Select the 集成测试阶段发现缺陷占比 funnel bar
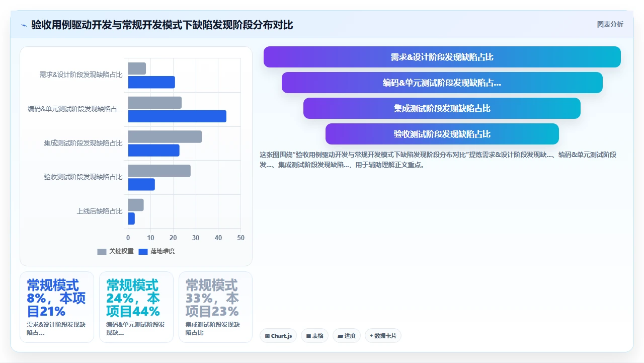The width and height of the screenshot is (644, 363). pyautogui.click(x=442, y=108)
